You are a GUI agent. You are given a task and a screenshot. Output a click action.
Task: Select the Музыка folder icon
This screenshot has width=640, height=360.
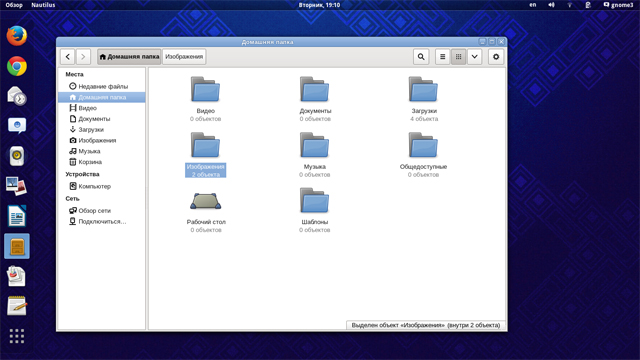coord(314,145)
